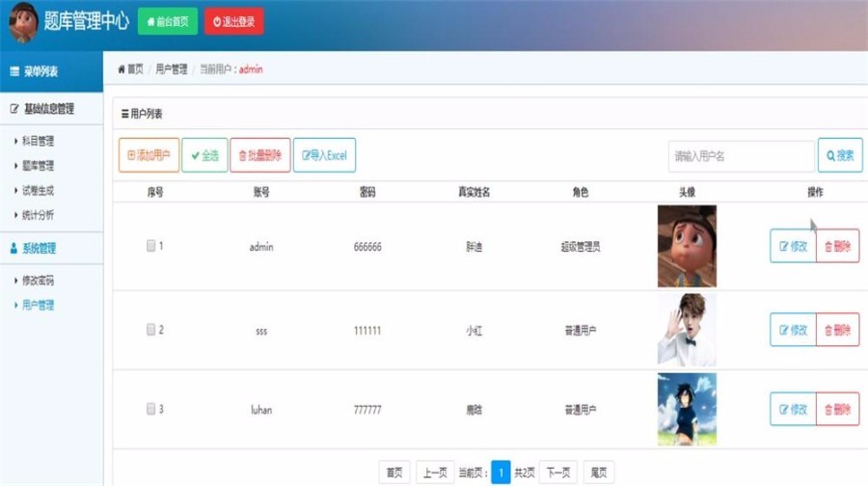Click the home icon in breadcrumb
This screenshot has height=486, width=868.
point(122,69)
